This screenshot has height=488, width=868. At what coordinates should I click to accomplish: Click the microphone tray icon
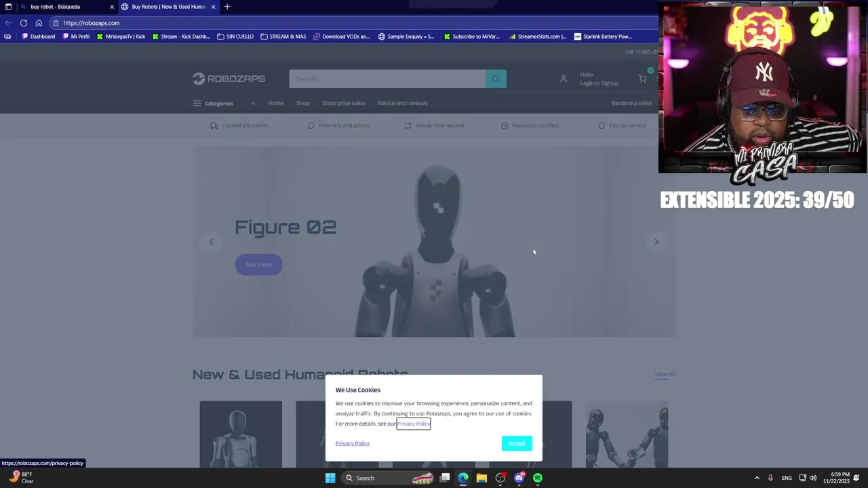click(770, 478)
